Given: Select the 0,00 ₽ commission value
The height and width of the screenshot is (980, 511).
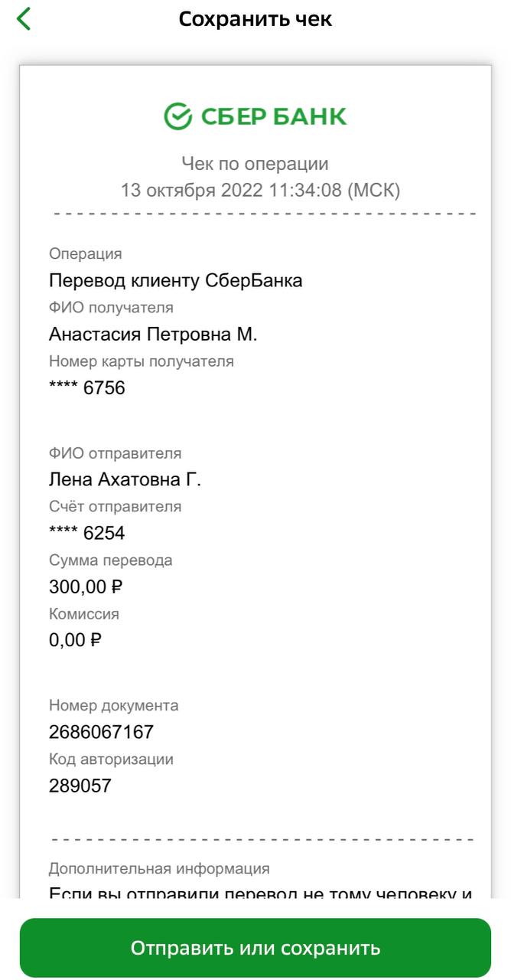Looking at the screenshot, I should [x=75, y=641].
